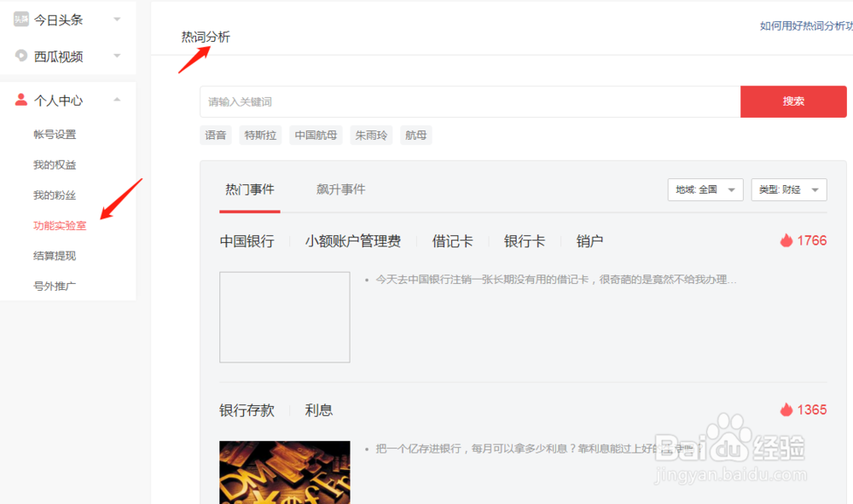Click the red 搜索 button
This screenshot has width=853, height=504.
[793, 101]
